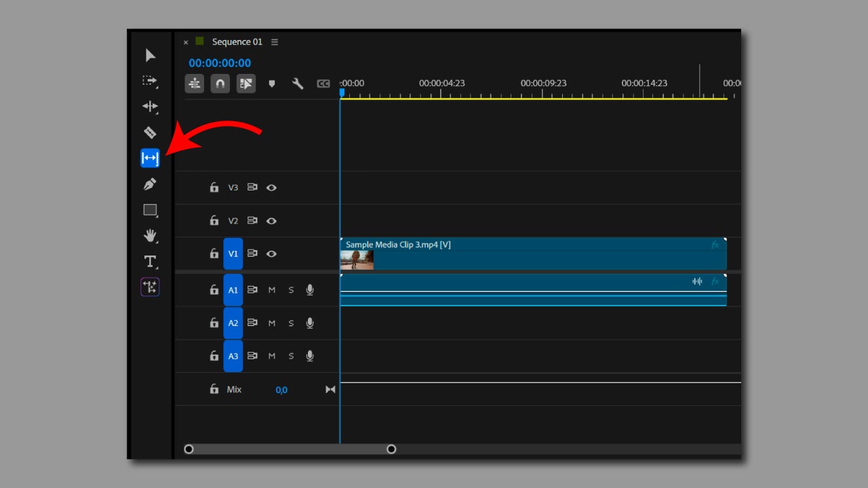Hide the V3 track with eye icon

point(271,188)
